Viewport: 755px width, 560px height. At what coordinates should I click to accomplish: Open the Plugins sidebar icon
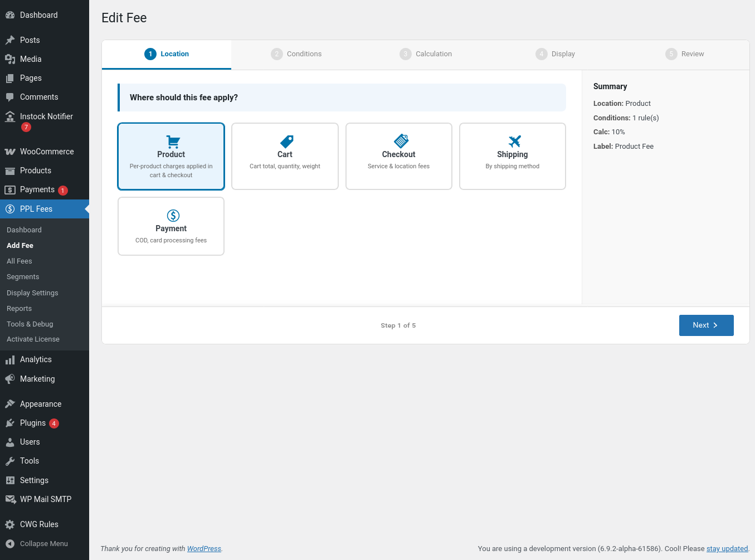(10, 423)
